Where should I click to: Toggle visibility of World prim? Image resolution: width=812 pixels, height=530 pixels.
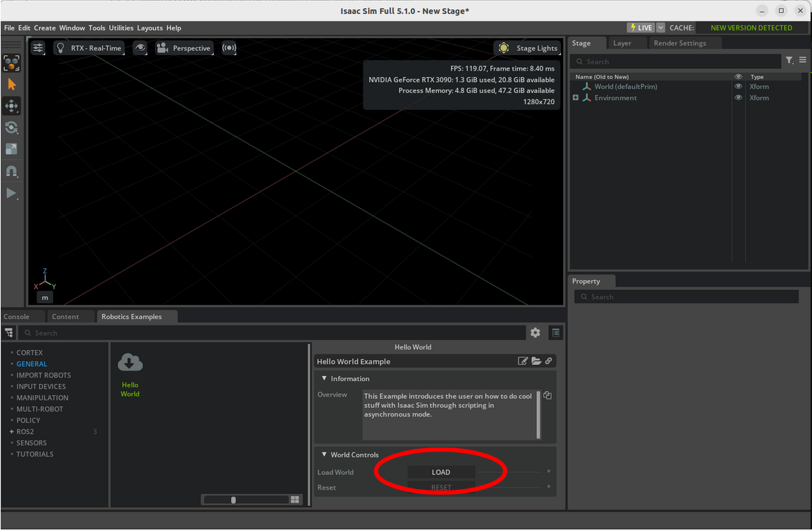click(738, 87)
